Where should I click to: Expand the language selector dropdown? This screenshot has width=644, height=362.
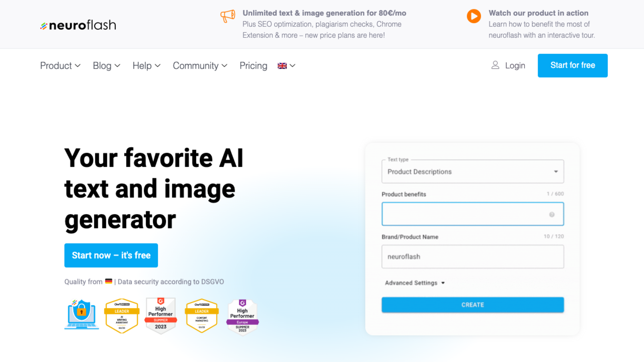pyautogui.click(x=287, y=65)
